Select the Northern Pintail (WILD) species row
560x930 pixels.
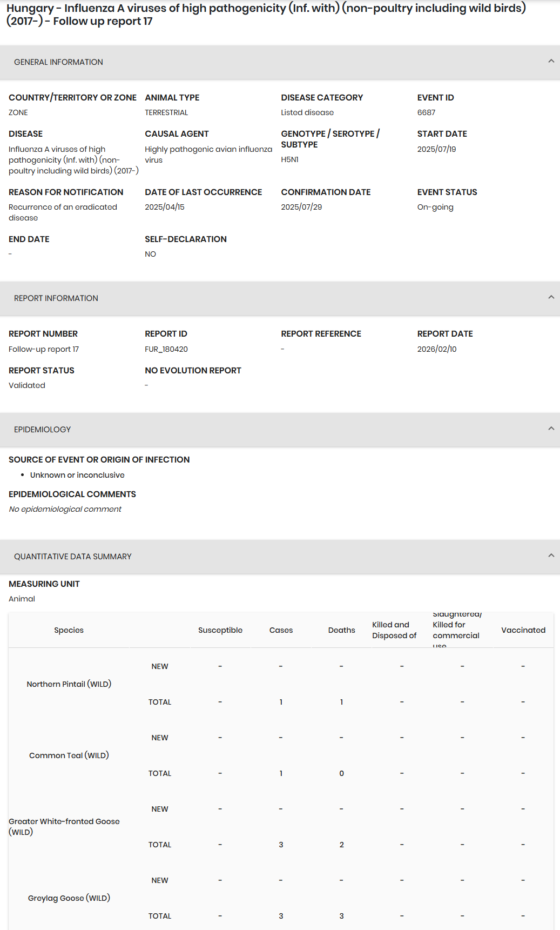coord(69,684)
